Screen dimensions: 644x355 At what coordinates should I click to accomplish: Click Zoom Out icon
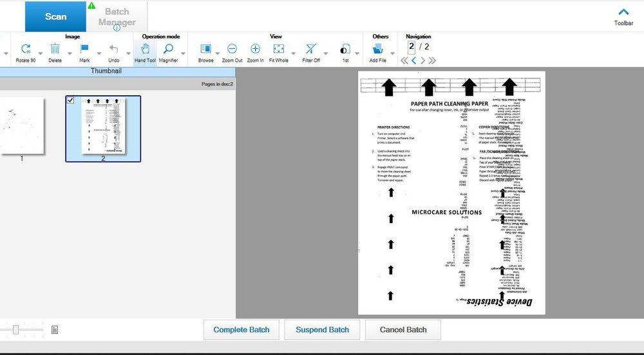232,49
